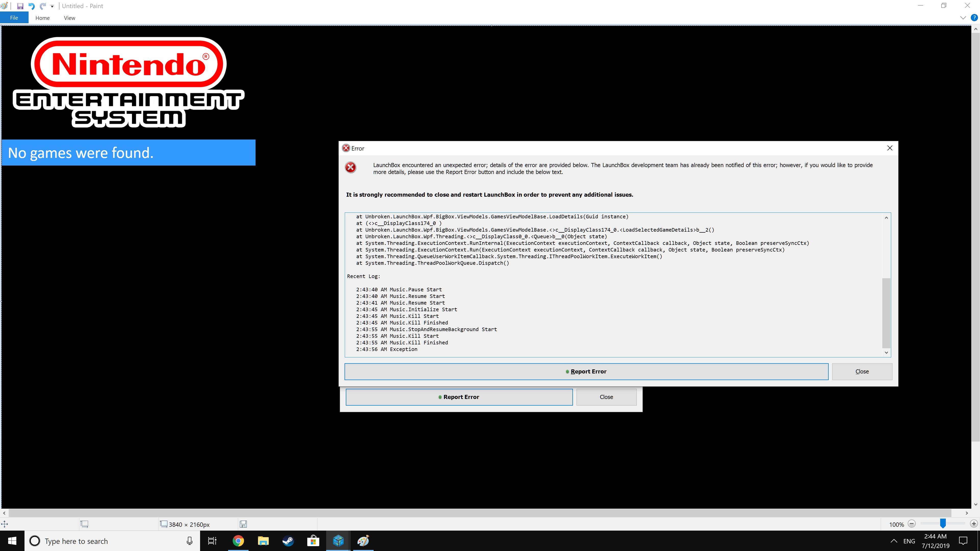Click Paint horizontal scrollbar left arrow
This screenshot has width=980, height=551.
pos(4,513)
